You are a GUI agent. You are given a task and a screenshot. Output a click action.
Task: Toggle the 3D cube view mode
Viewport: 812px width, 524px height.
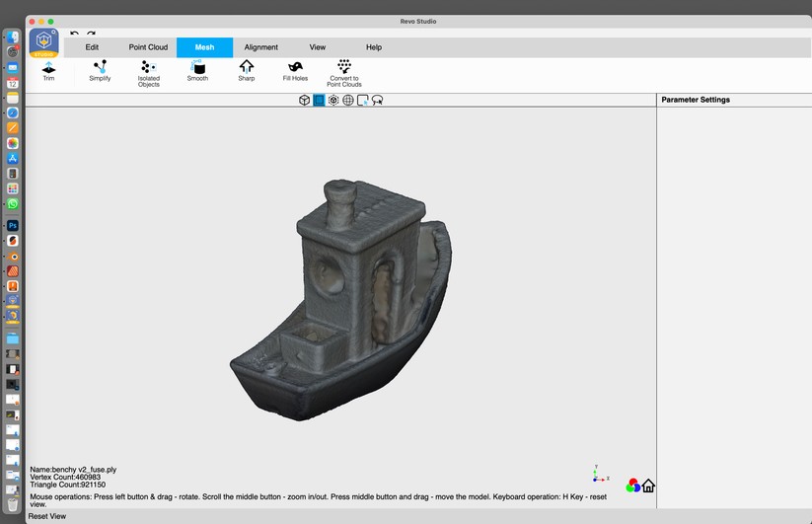click(x=305, y=101)
